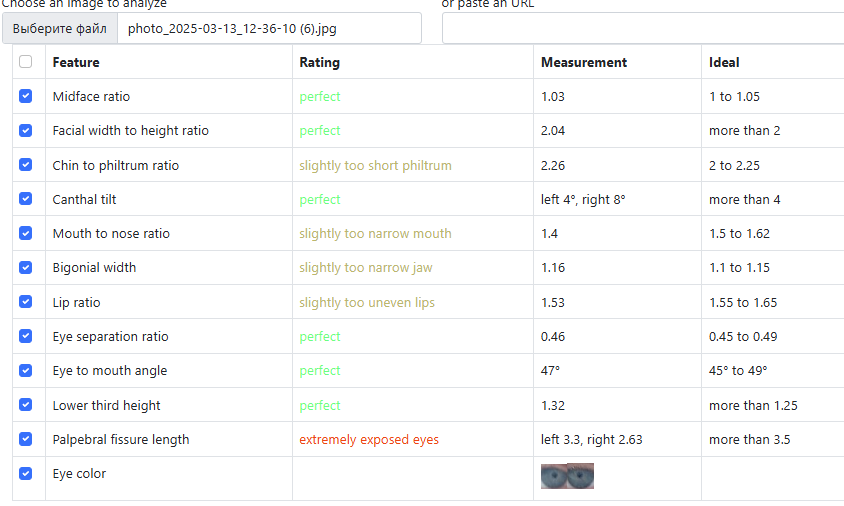Select the Chin to philtrum ratio label
Screen dimensions: 844x506
click(116, 165)
